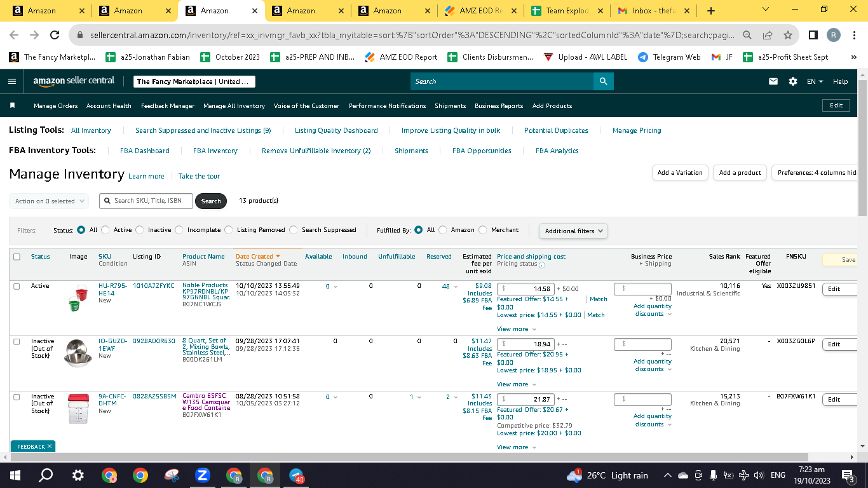Screen dimensions: 868x488
Task: Select the Listing Removed status filter
Action: click(x=229, y=230)
